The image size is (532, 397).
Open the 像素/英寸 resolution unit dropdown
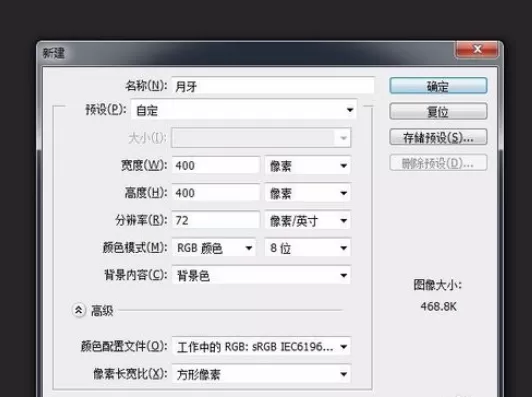click(307, 221)
